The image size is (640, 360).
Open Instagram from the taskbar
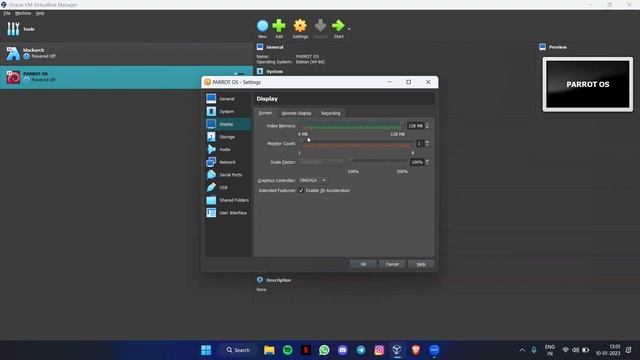pyautogui.click(x=379, y=350)
